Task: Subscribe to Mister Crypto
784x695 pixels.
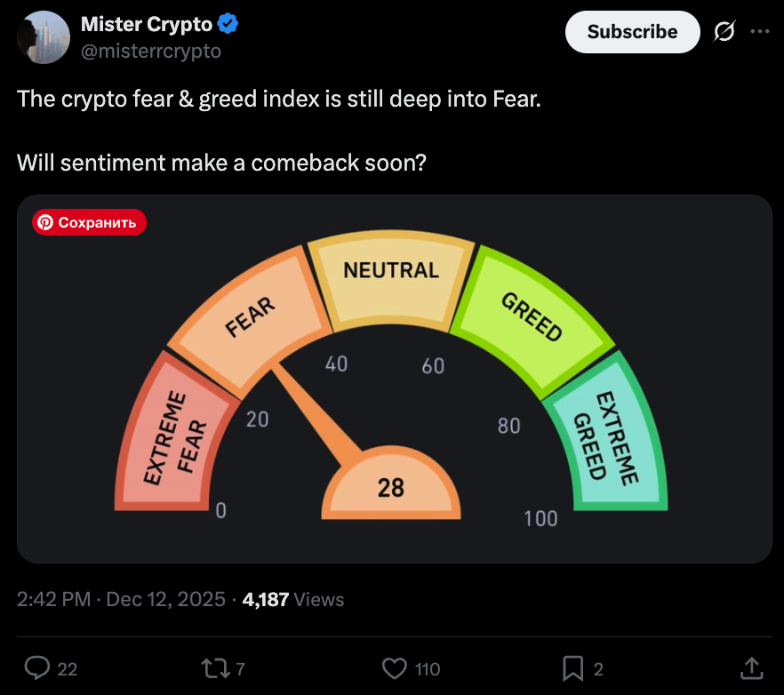Action: (x=632, y=32)
